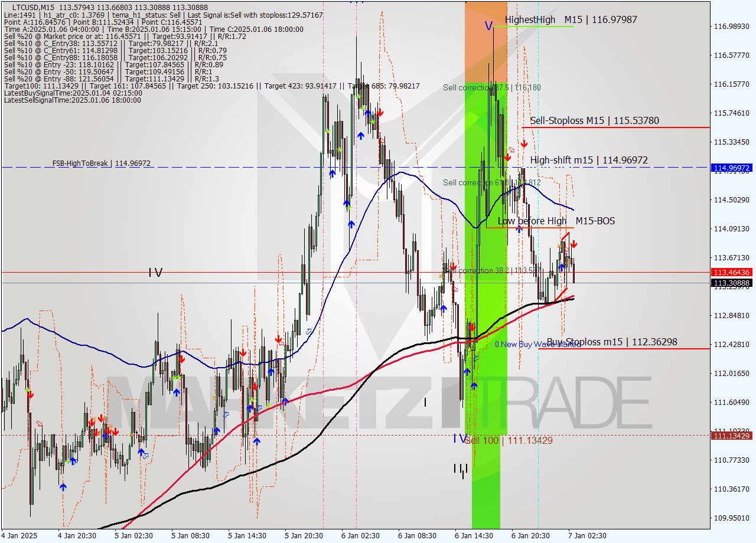
Task: Click the 'Buy-Stoploss m15 | 112.36298' label
Action: 612,342
